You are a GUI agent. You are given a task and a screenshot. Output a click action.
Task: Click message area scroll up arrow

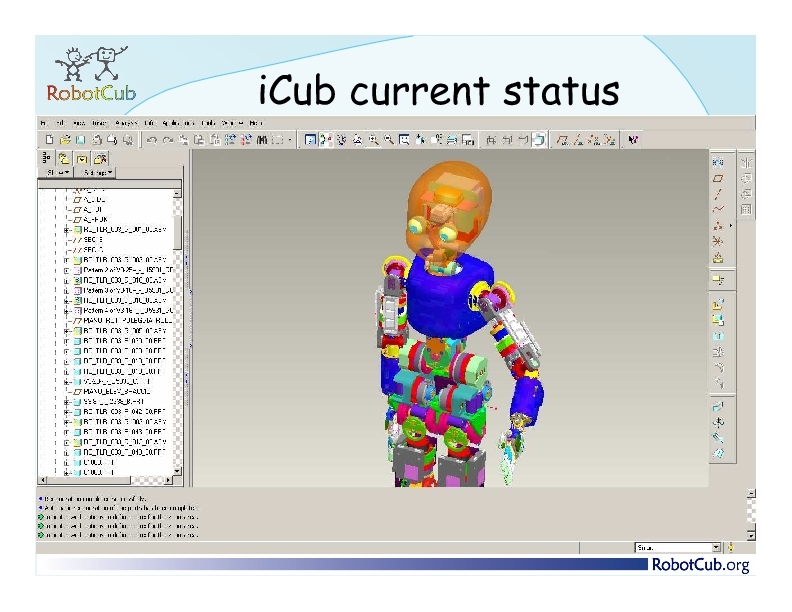751,492
